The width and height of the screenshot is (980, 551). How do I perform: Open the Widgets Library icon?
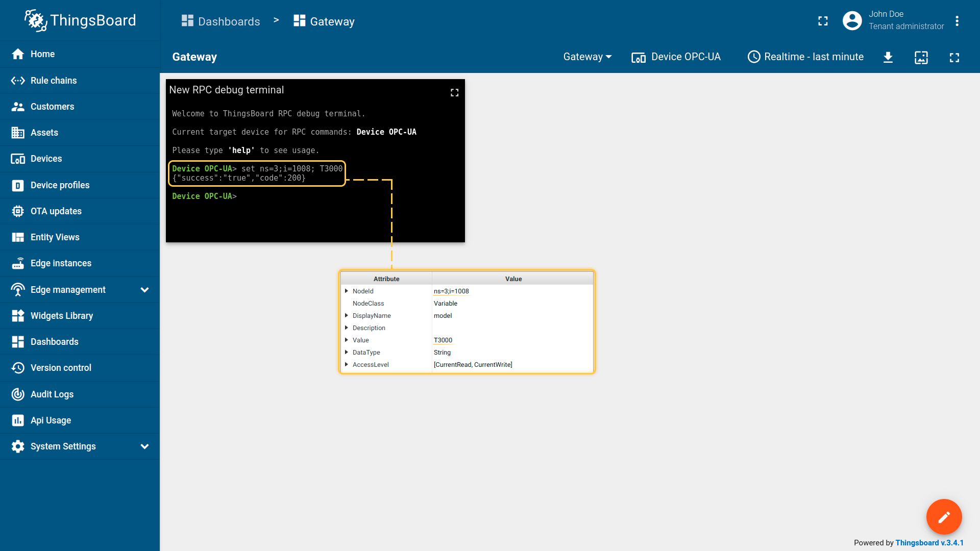pyautogui.click(x=18, y=316)
